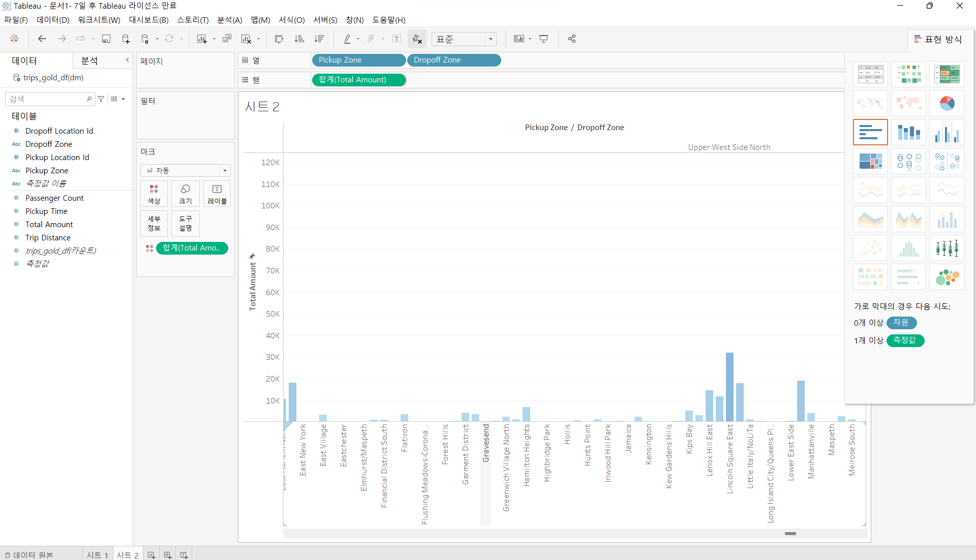Open presentation mode icon
This screenshot has height=560, width=976.
coord(544,39)
